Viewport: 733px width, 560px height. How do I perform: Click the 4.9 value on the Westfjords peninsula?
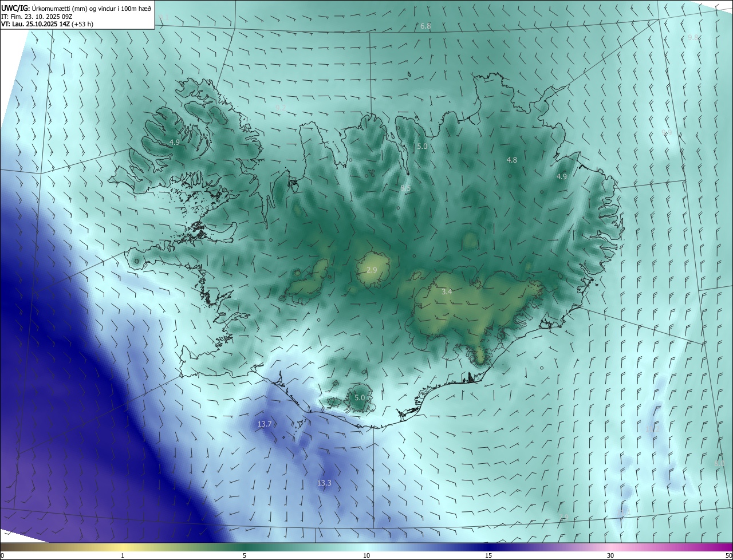175,141
